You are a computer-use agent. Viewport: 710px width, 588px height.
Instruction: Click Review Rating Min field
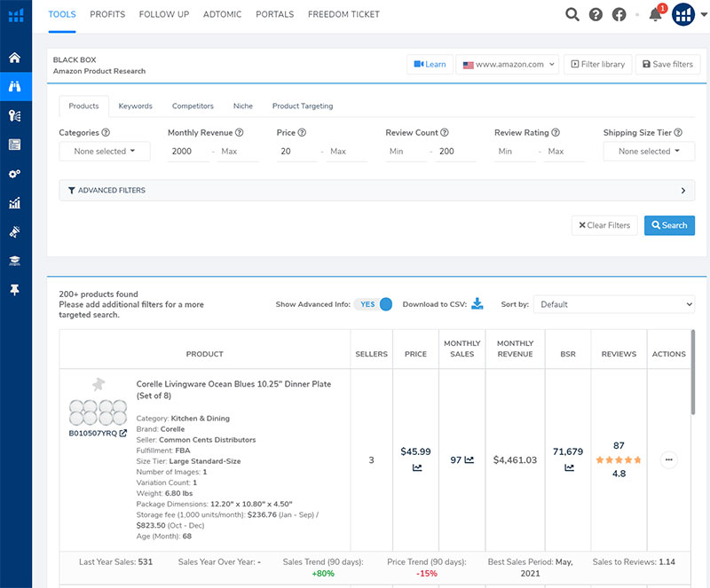[515, 151]
